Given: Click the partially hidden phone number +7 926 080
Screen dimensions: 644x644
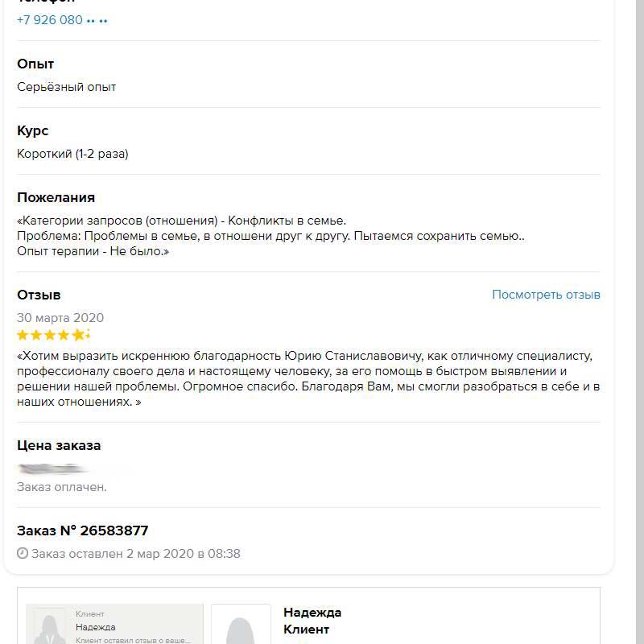Looking at the screenshot, I should tap(62, 20).
